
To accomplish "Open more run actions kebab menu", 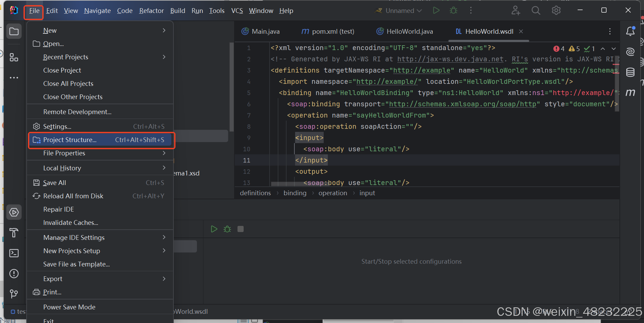I will (471, 11).
